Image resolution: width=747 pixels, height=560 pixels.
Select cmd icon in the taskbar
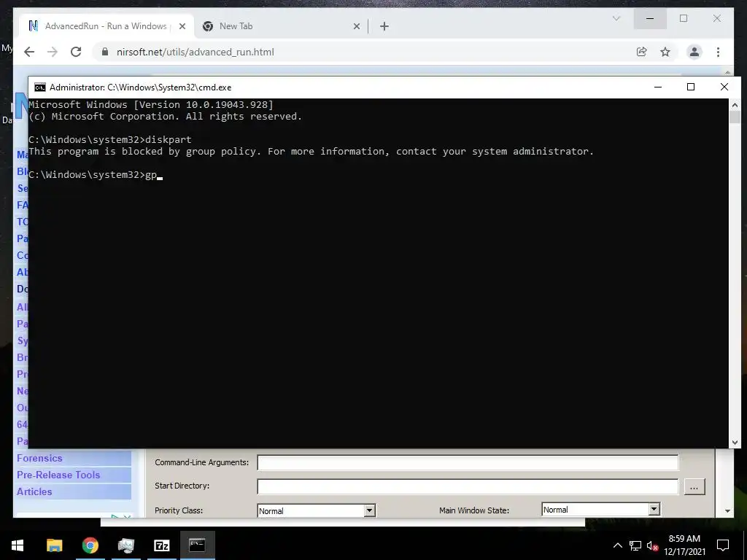(197, 545)
